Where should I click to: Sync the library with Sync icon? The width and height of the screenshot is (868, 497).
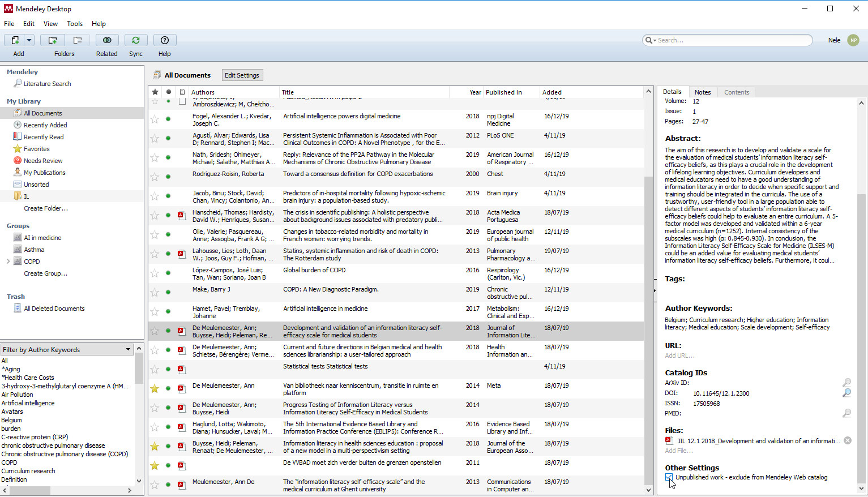click(136, 40)
